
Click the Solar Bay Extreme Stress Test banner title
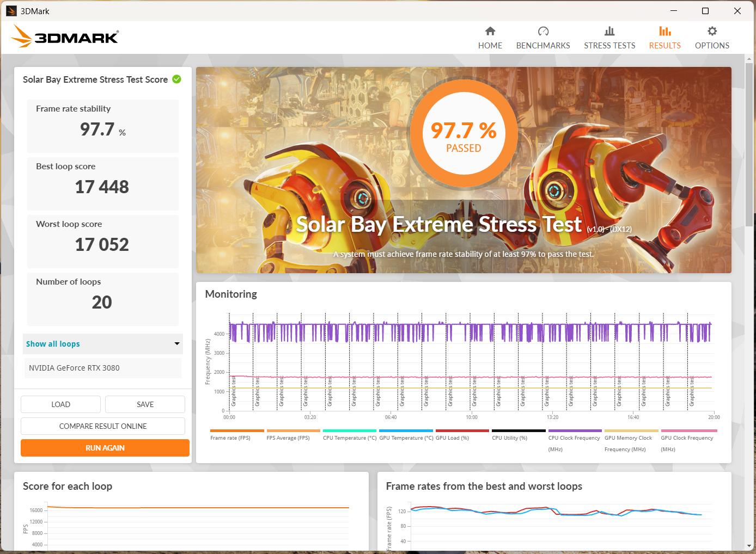(439, 224)
